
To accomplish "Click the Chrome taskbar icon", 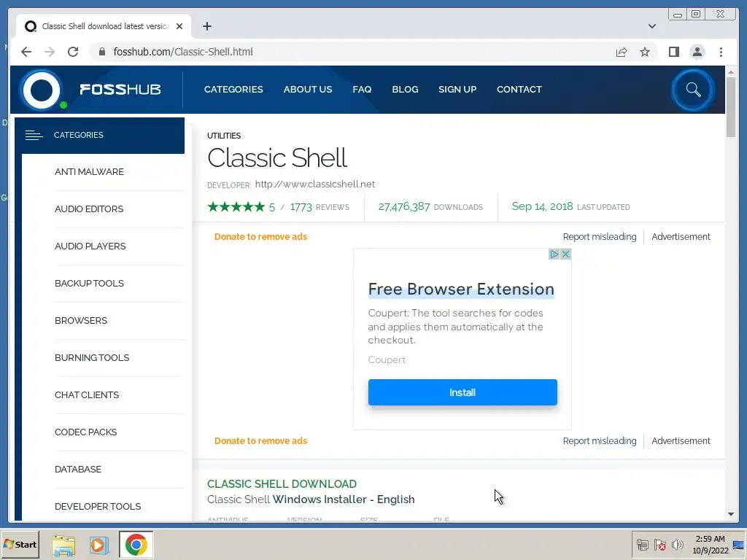I will pyautogui.click(x=136, y=545).
